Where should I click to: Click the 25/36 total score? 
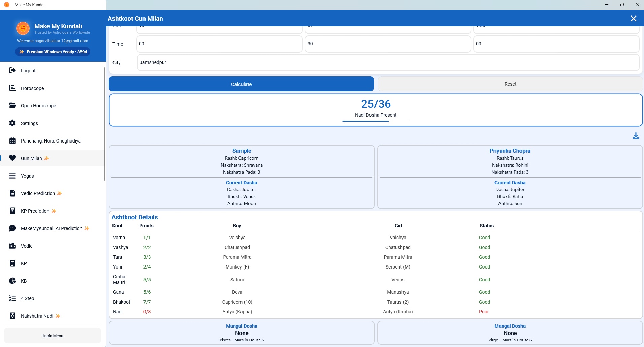[x=376, y=104]
